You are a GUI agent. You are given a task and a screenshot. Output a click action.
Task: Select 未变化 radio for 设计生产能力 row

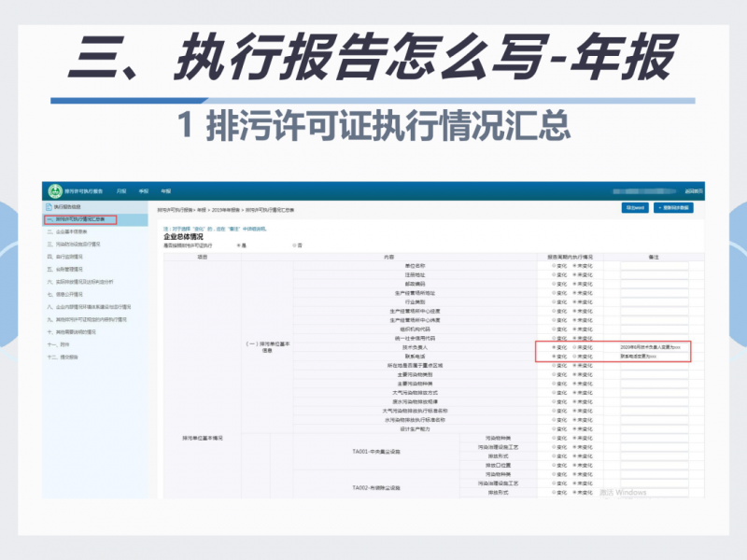pyautogui.click(x=574, y=429)
